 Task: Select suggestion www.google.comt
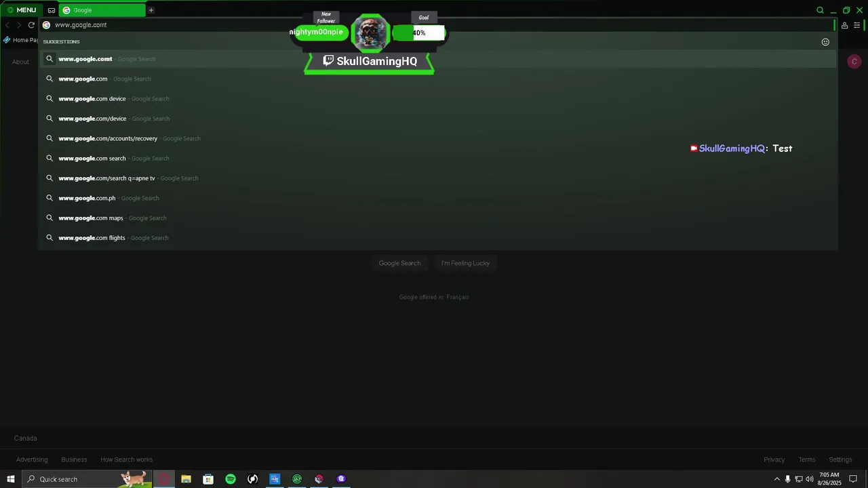[438, 59]
